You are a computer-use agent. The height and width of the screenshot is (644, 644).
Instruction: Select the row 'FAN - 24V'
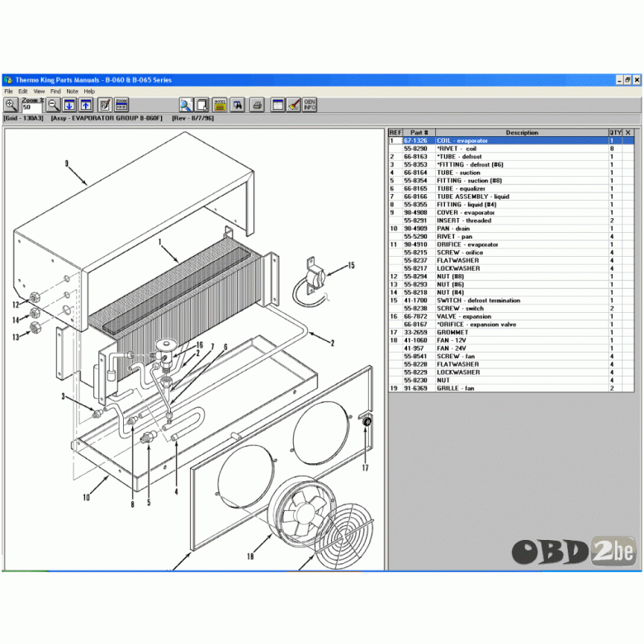(x=511, y=348)
